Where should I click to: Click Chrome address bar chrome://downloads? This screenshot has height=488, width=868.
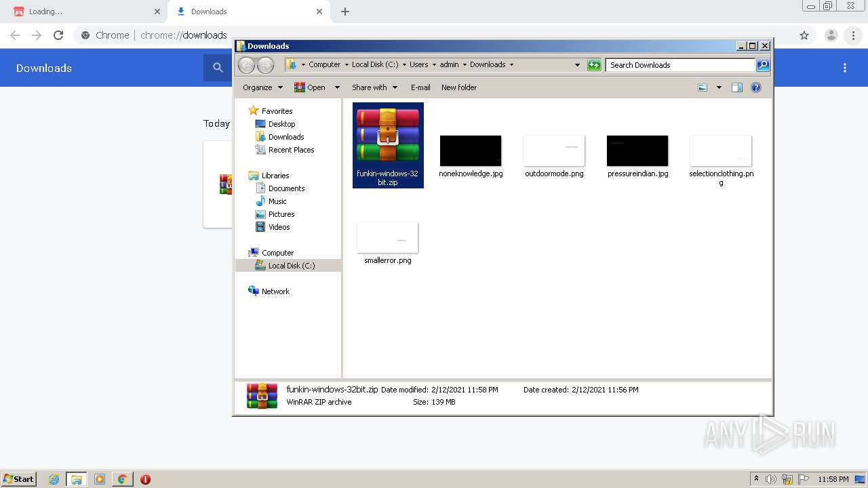point(183,35)
